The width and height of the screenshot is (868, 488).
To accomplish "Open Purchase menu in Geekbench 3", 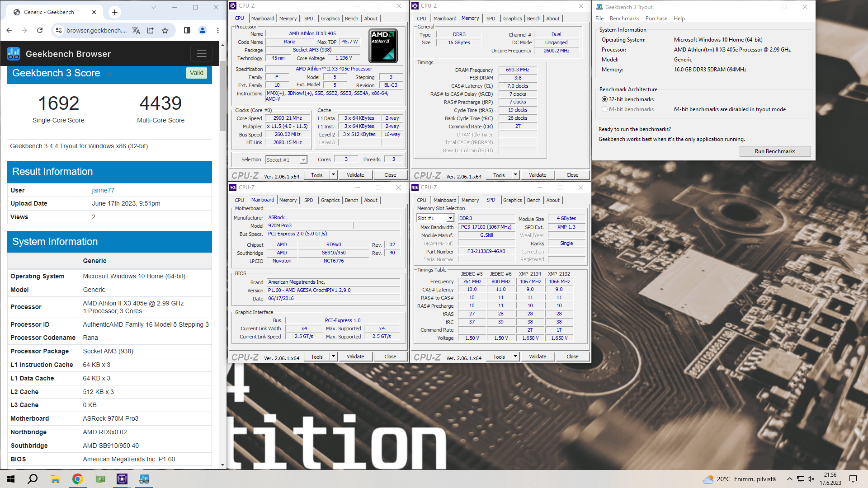I will (x=656, y=19).
